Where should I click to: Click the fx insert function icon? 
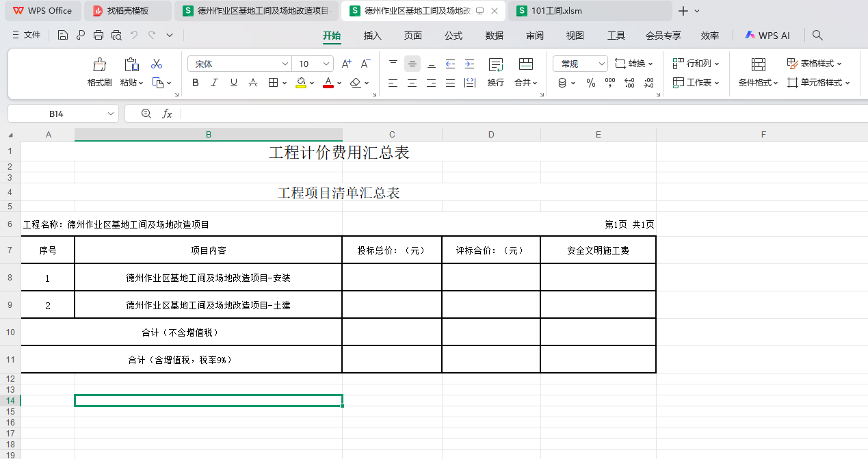[x=167, y=114]
